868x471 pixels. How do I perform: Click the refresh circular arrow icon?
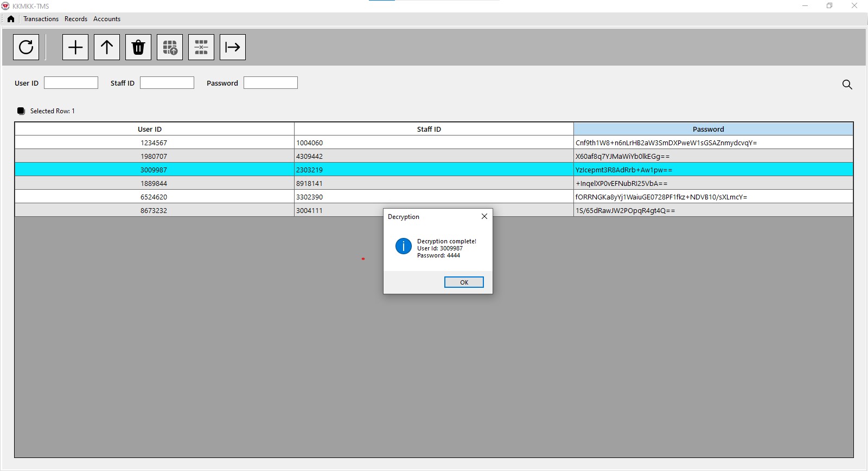(26, 47)
